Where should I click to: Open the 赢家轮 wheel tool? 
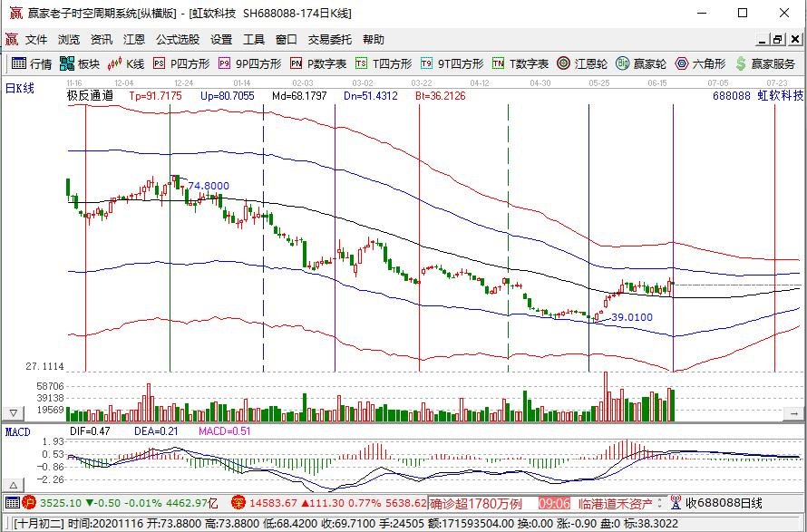(x=641, y=63)
